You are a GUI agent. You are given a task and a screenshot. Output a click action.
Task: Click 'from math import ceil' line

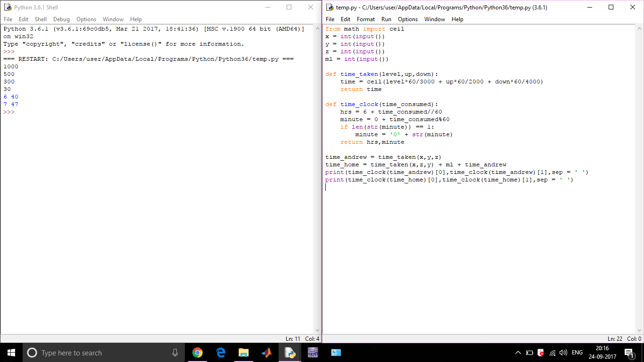click(x=365, y=29)
